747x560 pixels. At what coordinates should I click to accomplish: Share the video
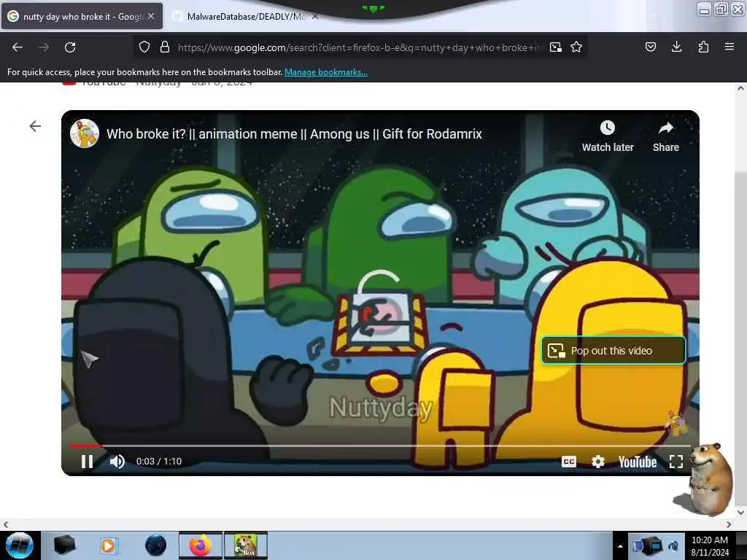[x=665, y=136]
